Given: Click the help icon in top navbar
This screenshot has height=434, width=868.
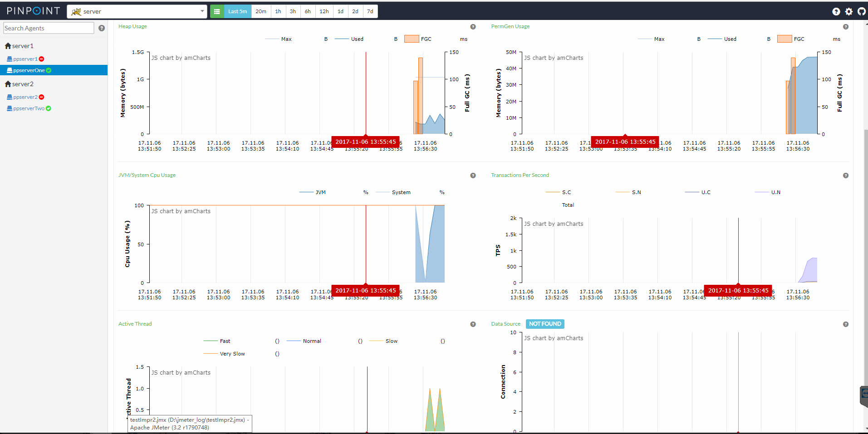Looking at the screenshot, I should click(x=836, y=11).
